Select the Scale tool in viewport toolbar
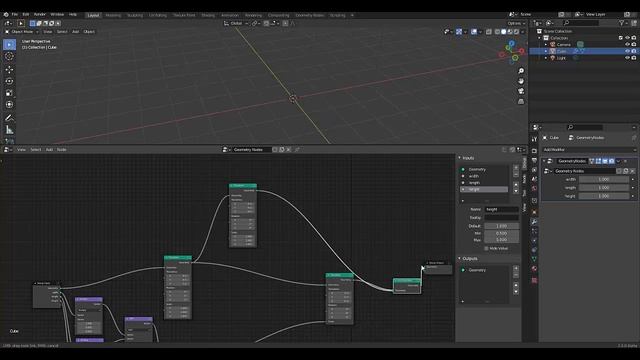 (9, 93)
